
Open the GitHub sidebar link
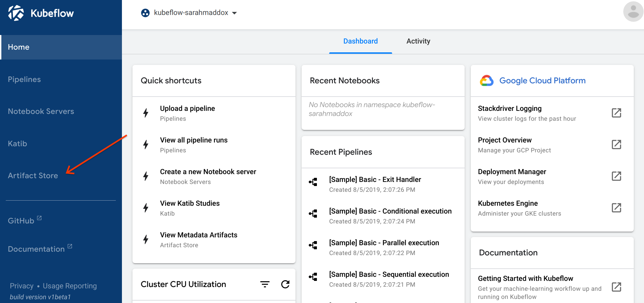21,221
